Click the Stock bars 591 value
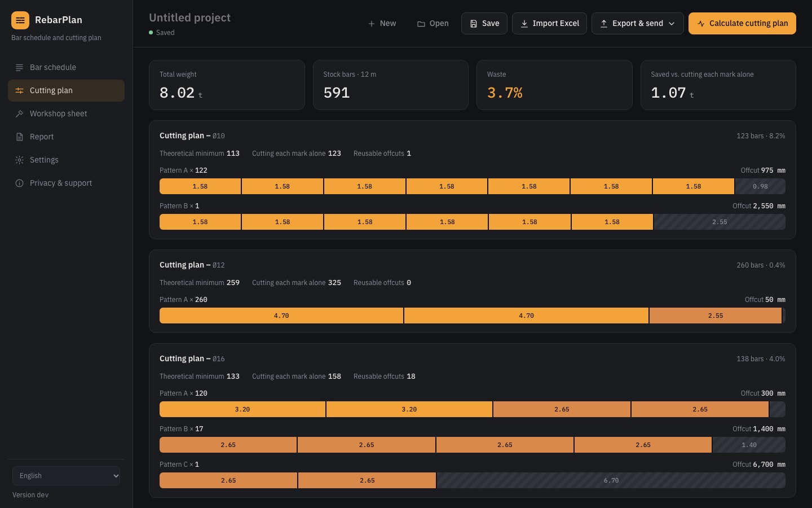This screenshot has height=508, width=812. pos(337,93)
